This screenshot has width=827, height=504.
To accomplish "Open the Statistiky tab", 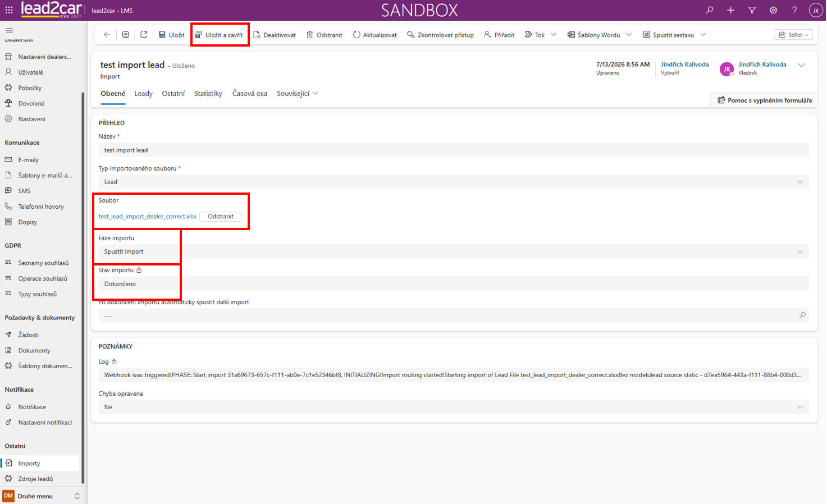I will (208, 94).
